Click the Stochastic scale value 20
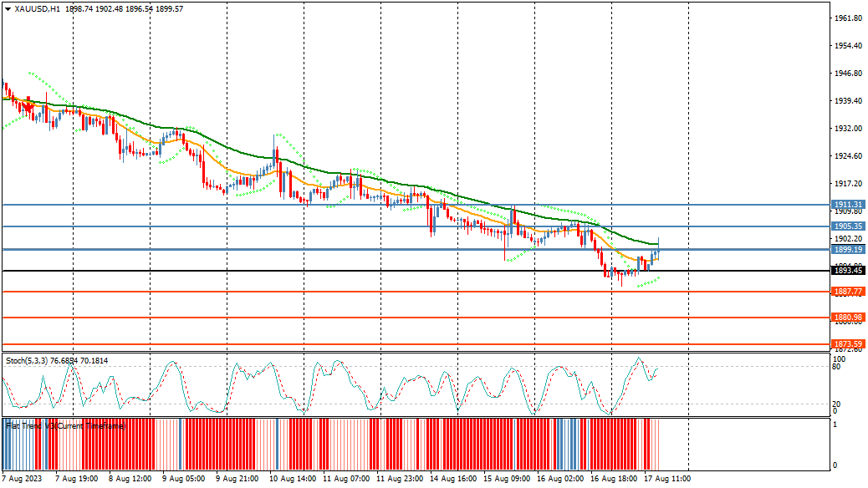Screen dimensions: 868x488 (x=836, y=404)
